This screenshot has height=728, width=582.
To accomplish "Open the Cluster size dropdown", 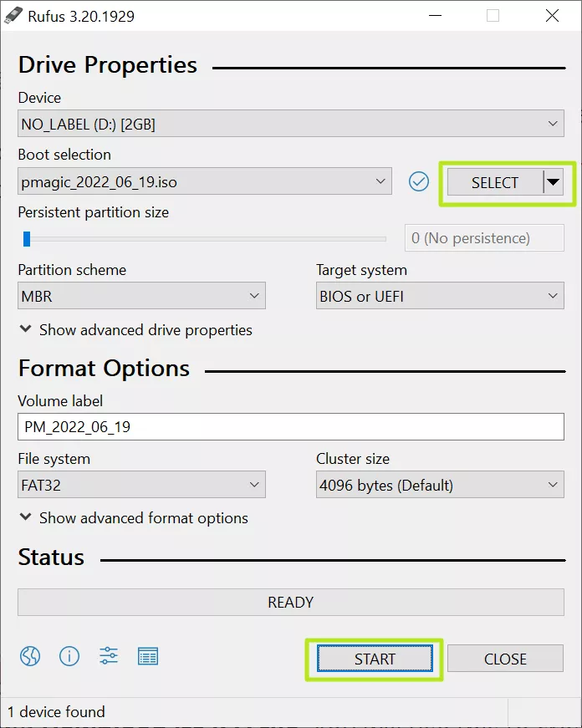I will tap(440, 485).
